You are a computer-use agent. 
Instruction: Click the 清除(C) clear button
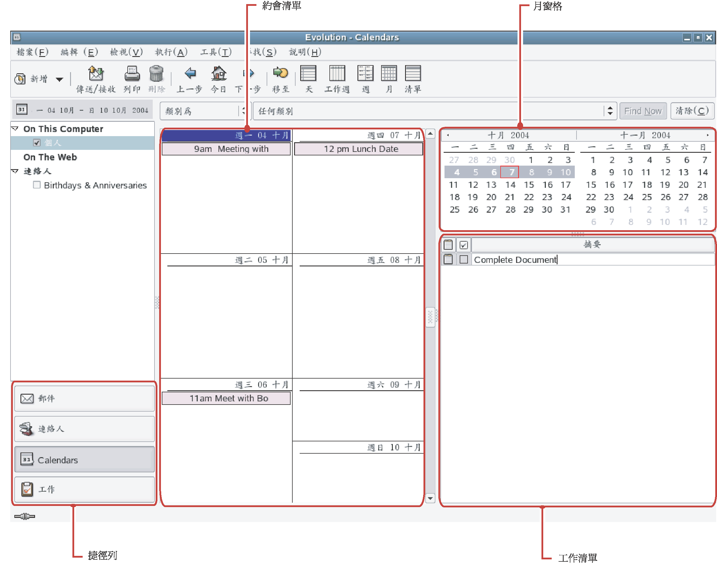click(692, 111)
